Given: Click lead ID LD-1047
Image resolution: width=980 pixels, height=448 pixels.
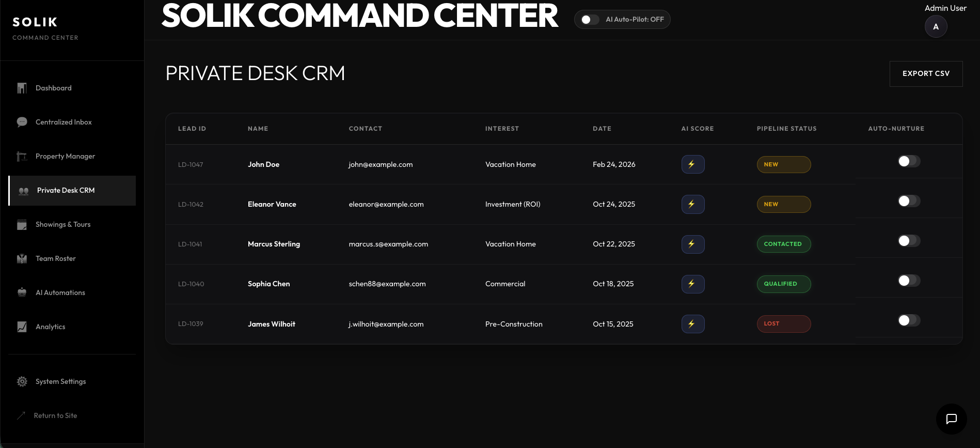Looking at the screenshot, I should pos(191,165).
